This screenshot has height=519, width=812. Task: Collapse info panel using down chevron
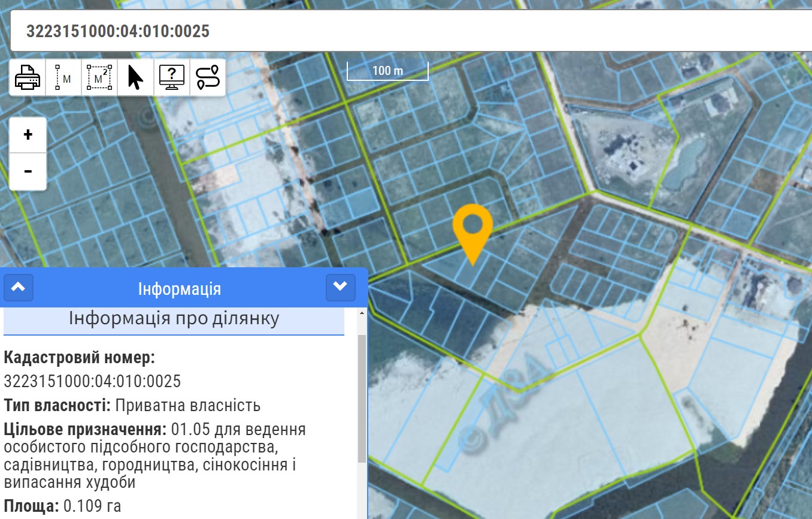coord(340,288)
